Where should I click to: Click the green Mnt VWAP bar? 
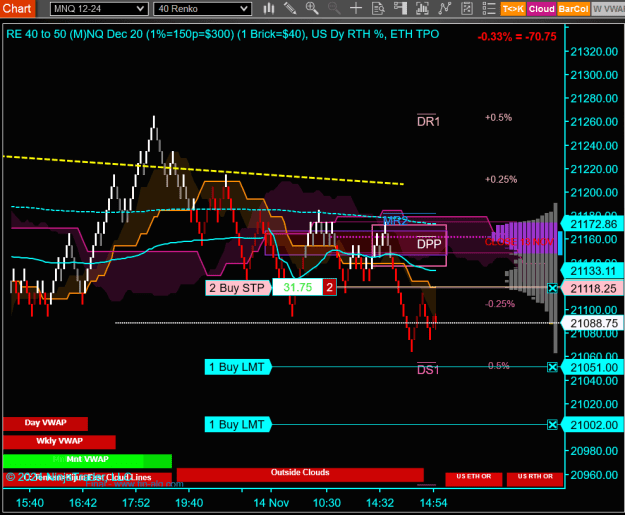pyautogui.click(x=87, y=460)
